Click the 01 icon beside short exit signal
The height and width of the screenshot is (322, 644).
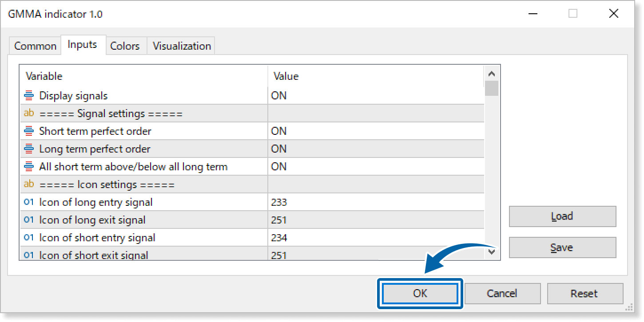click(29, 255)
